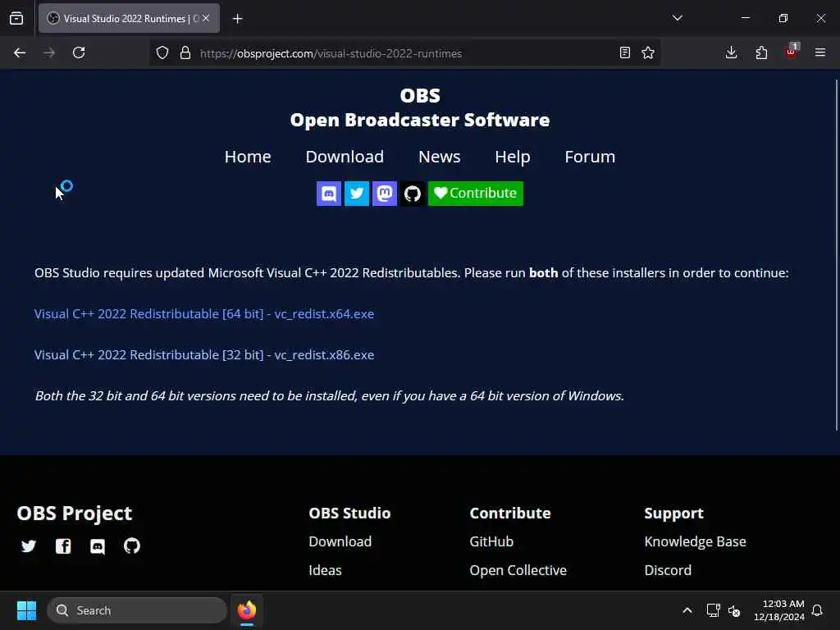This screenshot has width=840, height=630.
Task: Open footer Facebook icon under OBS Project
Action: pyautogui.click(x=63, y=546)
